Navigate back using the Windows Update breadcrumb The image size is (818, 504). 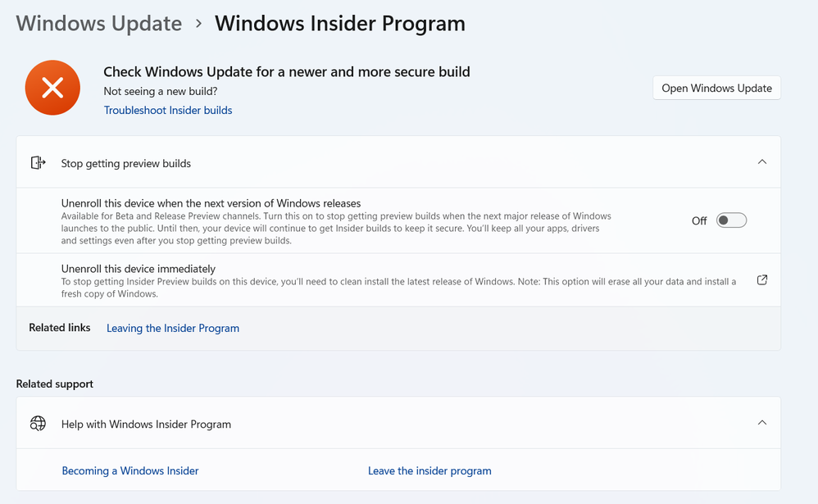(98, 23)
